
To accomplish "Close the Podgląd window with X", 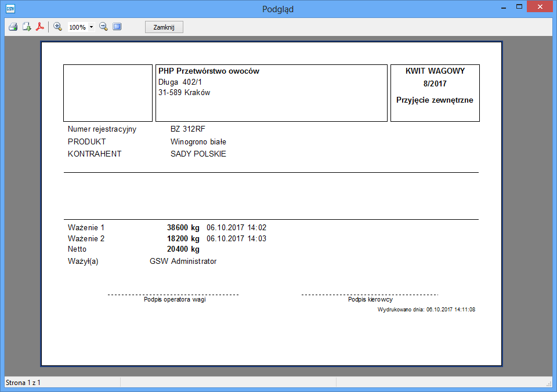I will pyautogui.click(x=540, y=7).
